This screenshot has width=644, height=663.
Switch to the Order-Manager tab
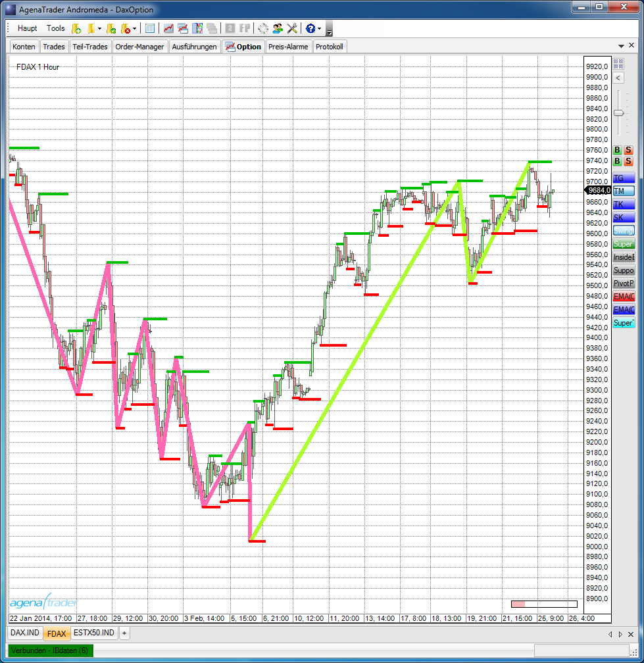click(x=141, y=46)
